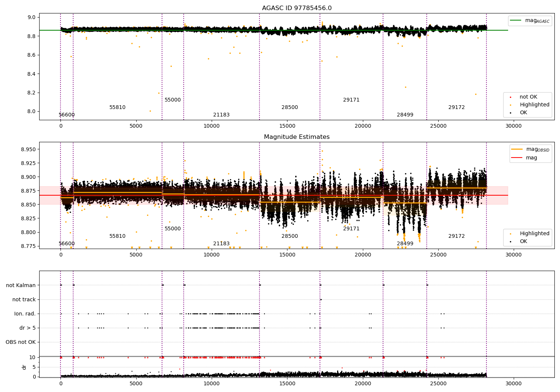Image resolution: width=560 pixels, height=392 pixels.
Task: Click the 8.4 y-axis tick label
Action: (x=32, y=74)
